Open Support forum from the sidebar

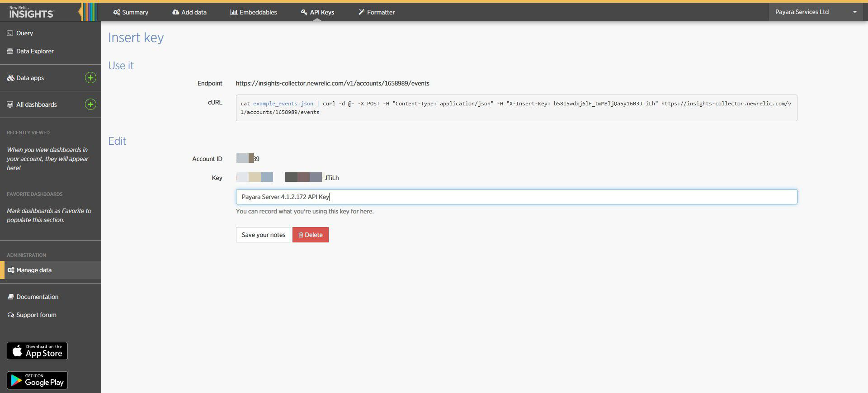tap(36, 315)
